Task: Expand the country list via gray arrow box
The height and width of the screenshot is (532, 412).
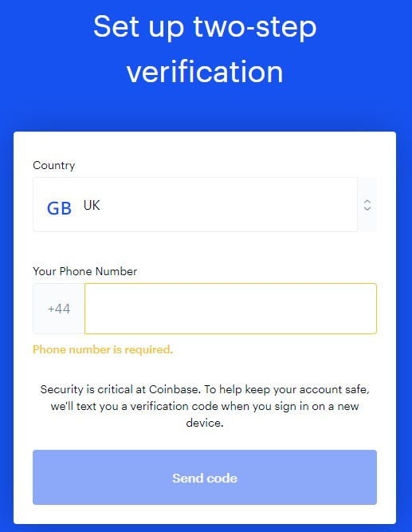Action: pos(367,205)
